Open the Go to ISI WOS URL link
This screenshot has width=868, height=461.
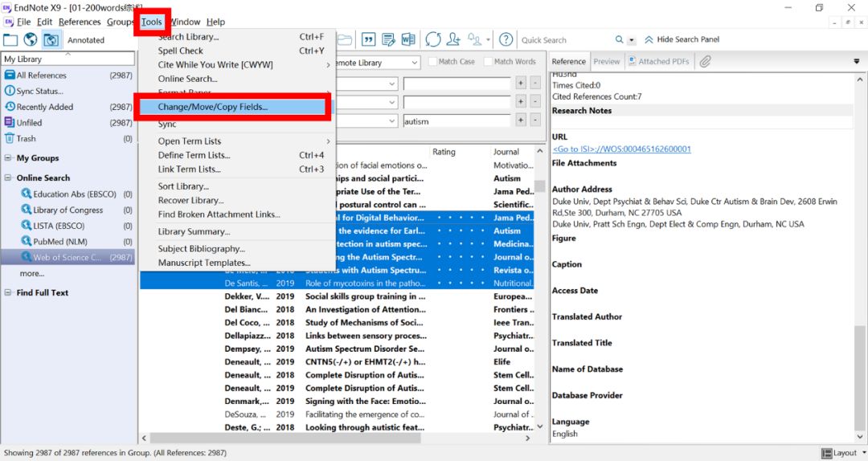(621, 149)
